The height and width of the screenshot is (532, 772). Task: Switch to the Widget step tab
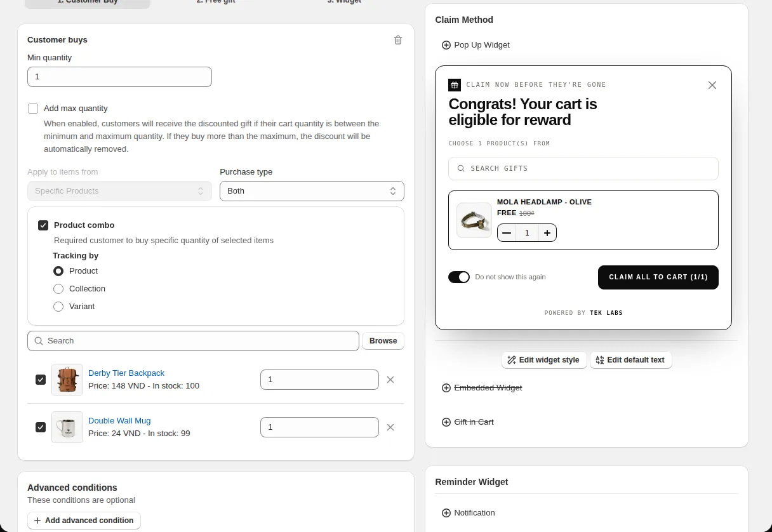click(344, 3)
